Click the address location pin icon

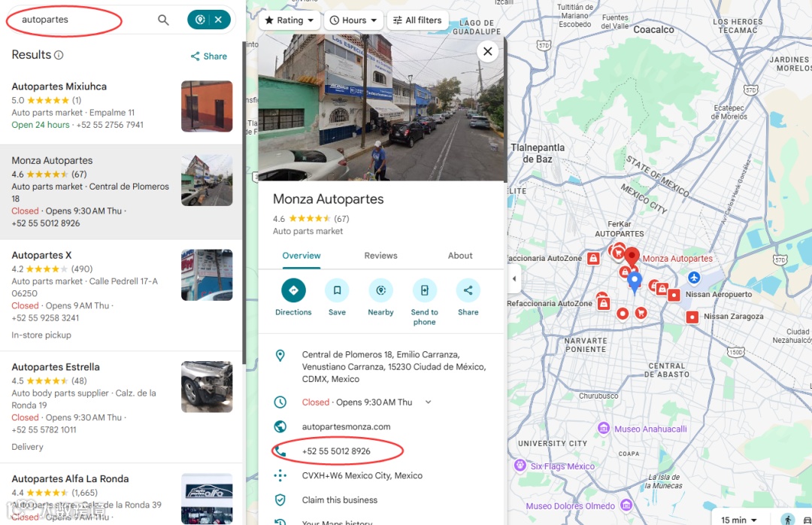(x=280, y=356)
